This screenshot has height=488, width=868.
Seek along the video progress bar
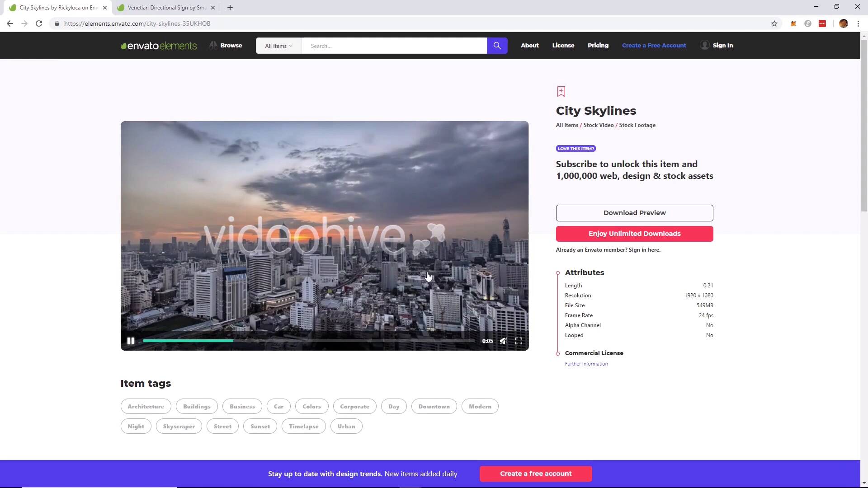(309, 341)
